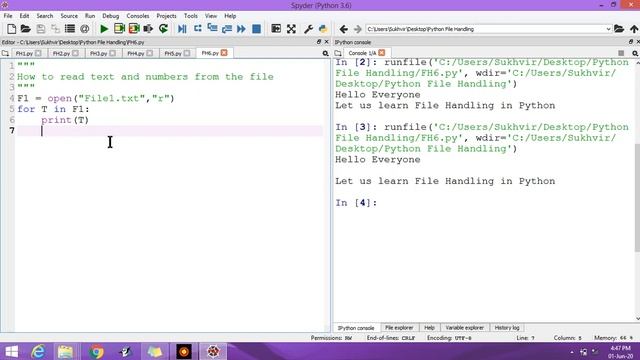640x360 pixels.
Task: Run cell and advance to next
Action: tap(134, 29)
